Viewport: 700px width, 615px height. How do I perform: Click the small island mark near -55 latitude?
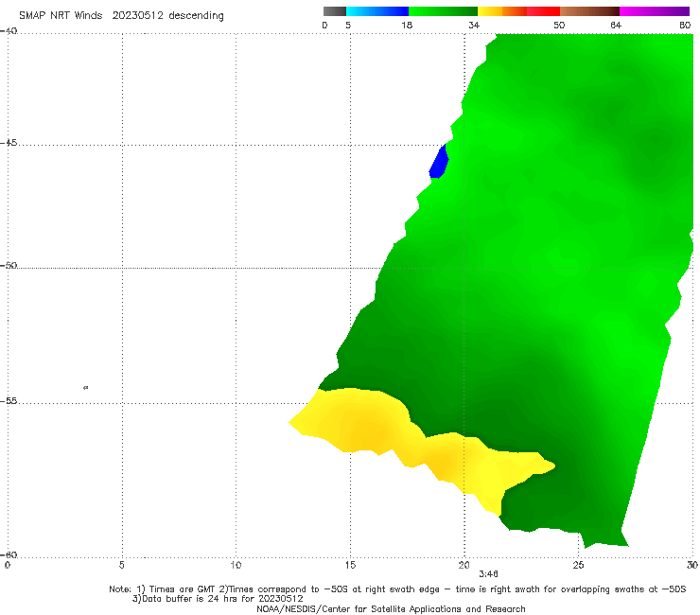coord(86,387)
